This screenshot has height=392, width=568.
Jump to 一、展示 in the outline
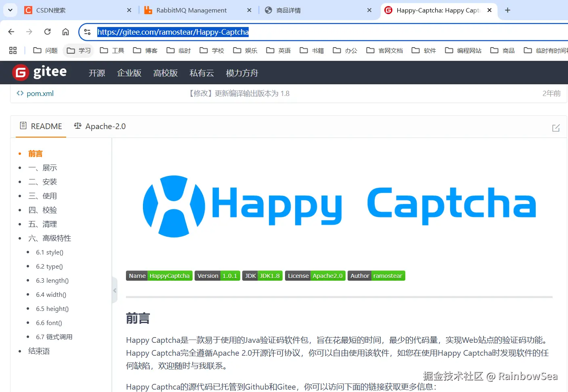point(42,168)
